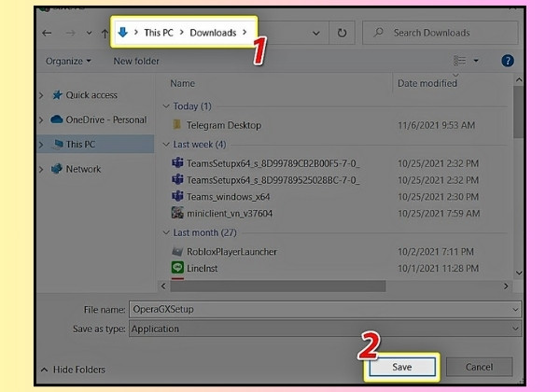Select This PC in navigation pane
This screenshot has width=560, height=392.
(x=80, y=145)
